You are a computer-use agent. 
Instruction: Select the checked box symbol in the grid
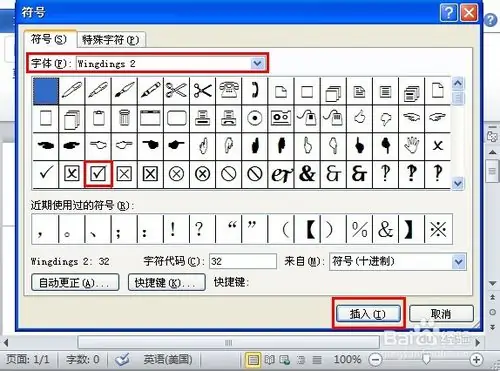click(98, 174)
